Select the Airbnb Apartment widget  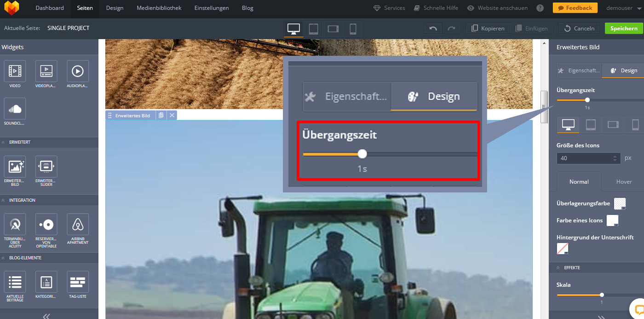[78, 225]
